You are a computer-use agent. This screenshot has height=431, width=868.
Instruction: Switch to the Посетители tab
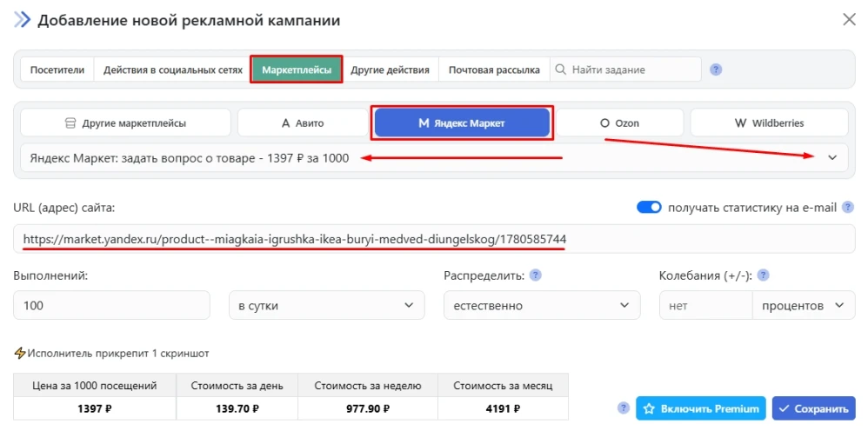coord(57,70)
